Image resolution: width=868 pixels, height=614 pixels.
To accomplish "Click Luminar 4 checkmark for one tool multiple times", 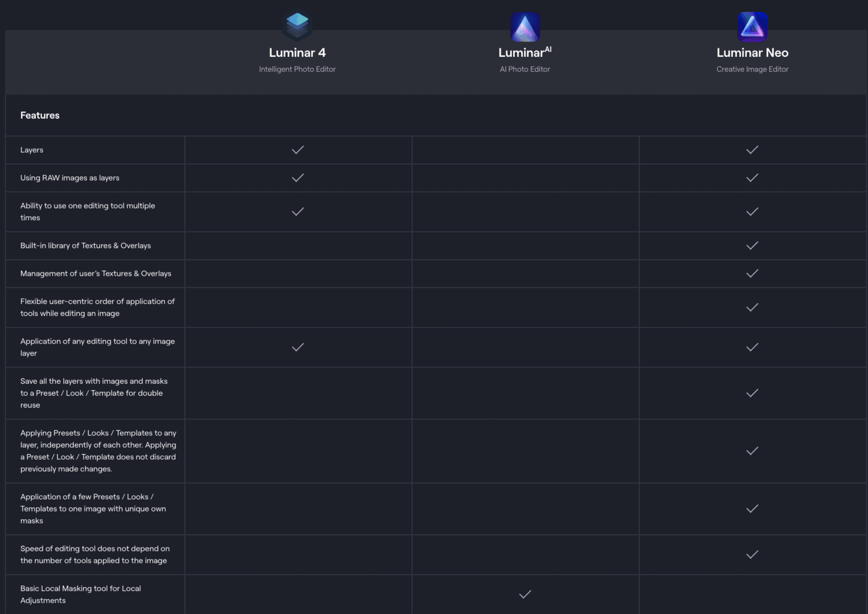I will tap(298, 212).
